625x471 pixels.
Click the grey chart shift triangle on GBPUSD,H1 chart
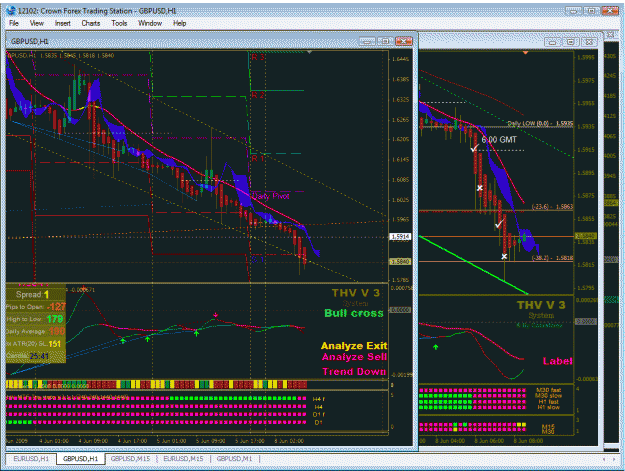(x=309, y=52)
